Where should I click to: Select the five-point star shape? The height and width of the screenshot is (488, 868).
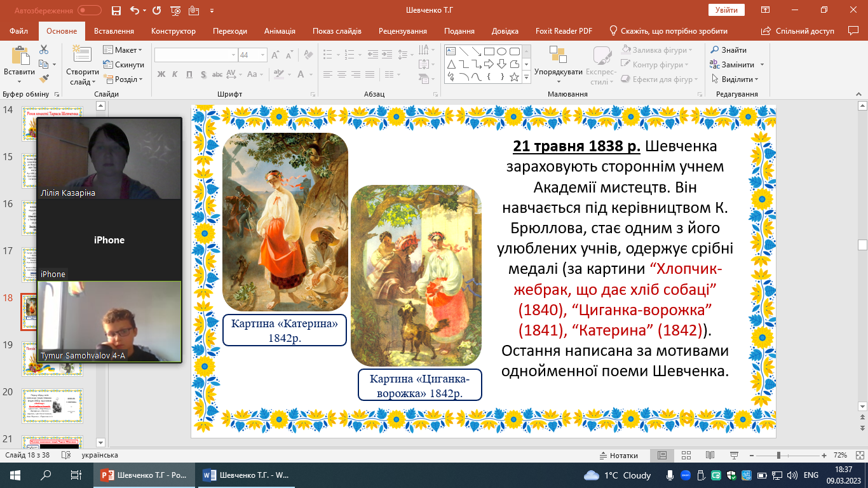[x=514, y=77]
